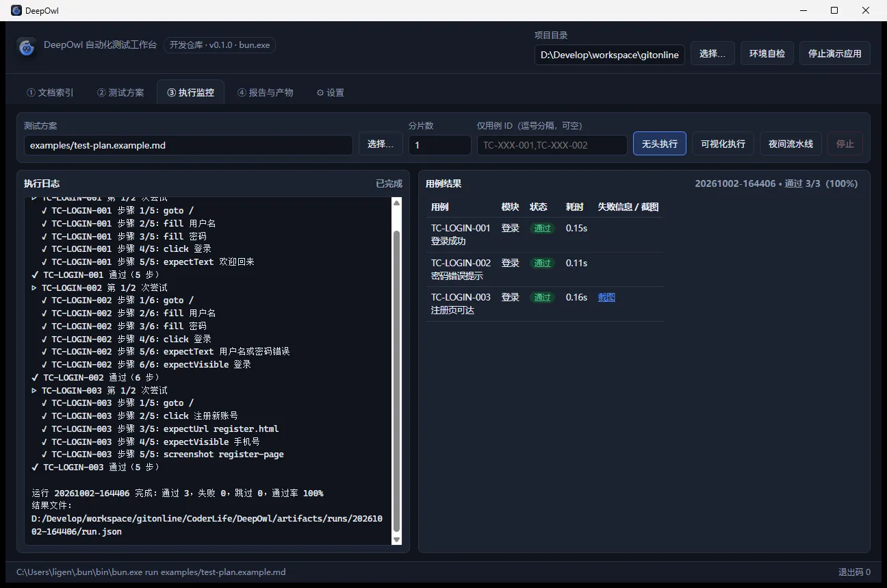Select the TC-LOGIN-002 密码错误提示 result row

point(544,269)
